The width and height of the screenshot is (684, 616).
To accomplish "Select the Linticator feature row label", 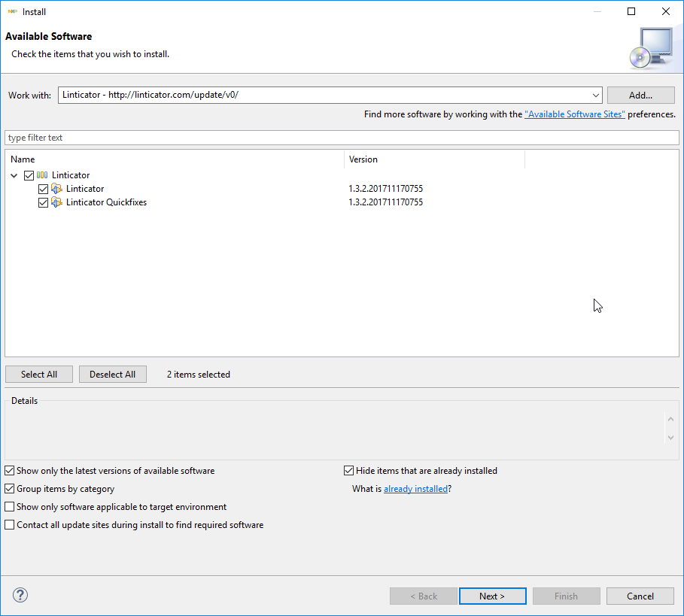I will point(85,189).
